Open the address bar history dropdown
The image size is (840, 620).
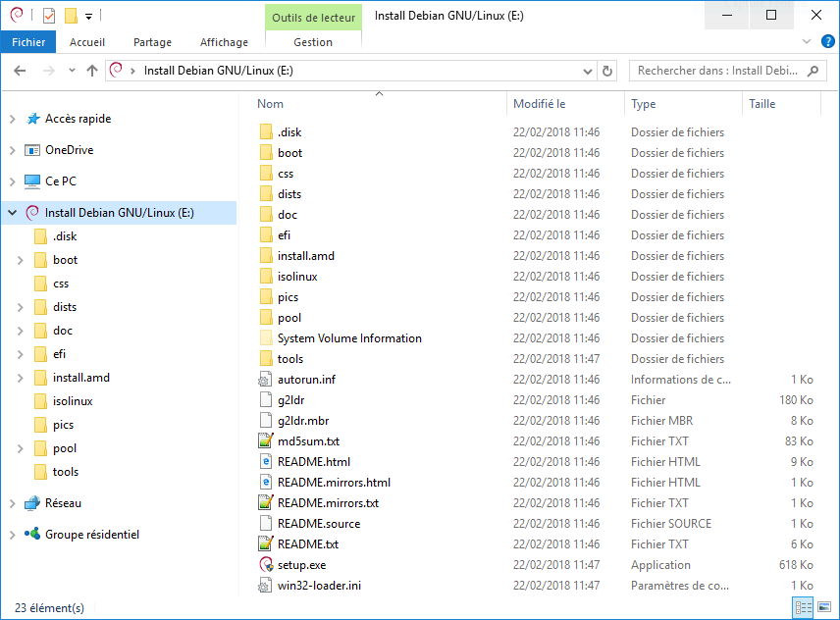588,72
